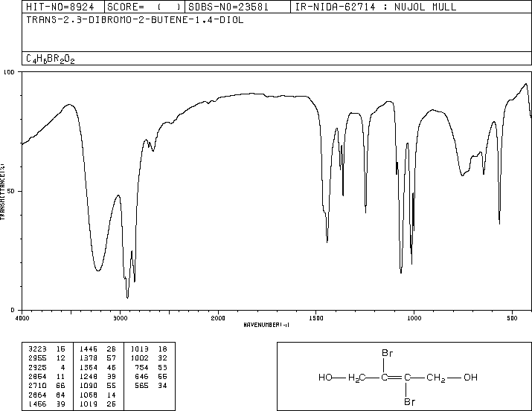Click the TRANSMITTANCE vertical axis title

(x=3, y=192)
